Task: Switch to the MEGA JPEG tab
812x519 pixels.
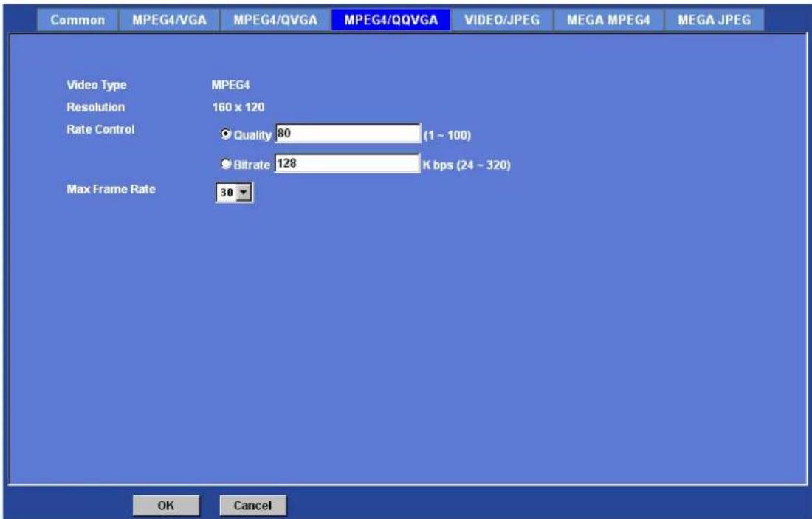Action: 714,20
